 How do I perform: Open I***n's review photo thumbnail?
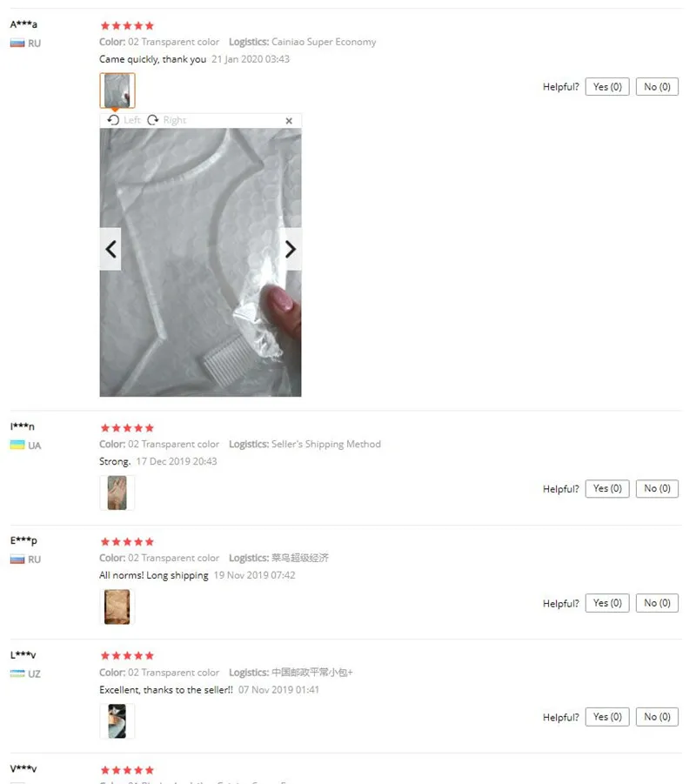coord(117,493)
